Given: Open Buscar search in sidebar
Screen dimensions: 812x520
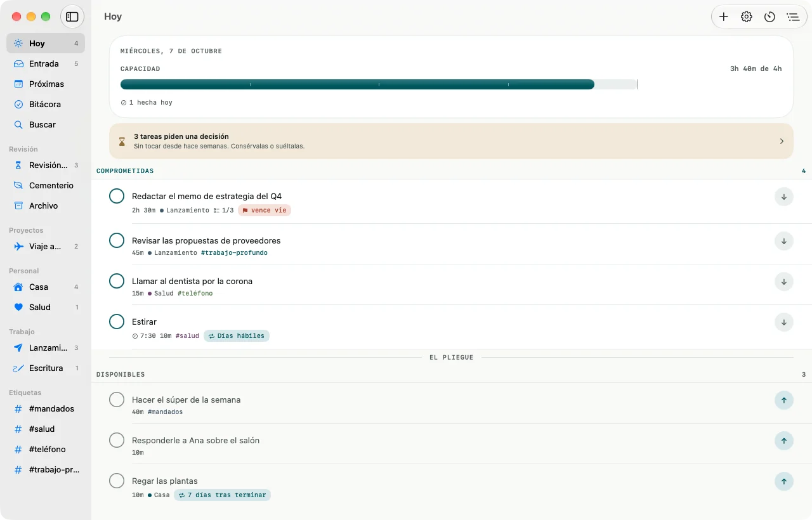Looking at the screenshot, I should (46, 124).
